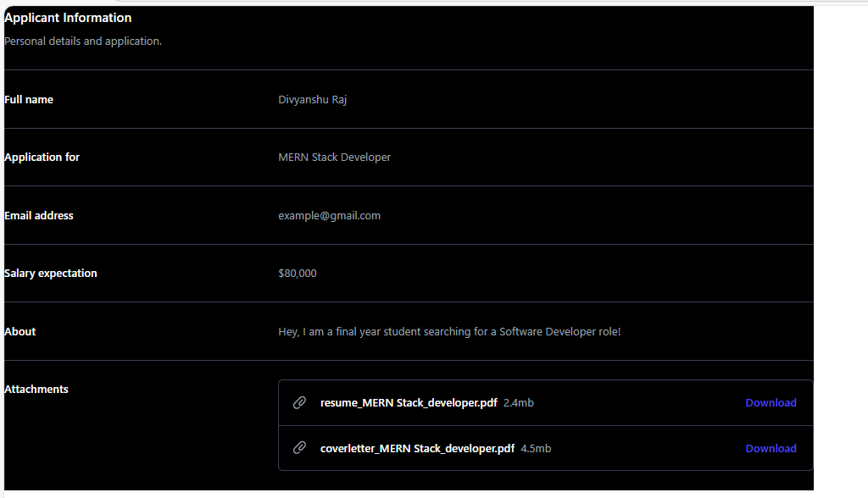This screenshot has height=498, width=868.
Task: Click the $80,000 salary value
Action: pos(298,274)
